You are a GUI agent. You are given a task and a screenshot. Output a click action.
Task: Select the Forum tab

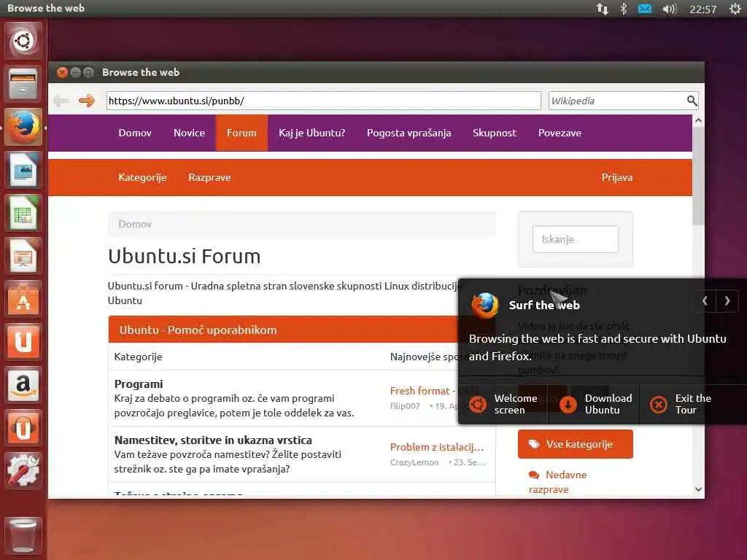click(x=241, y=133)
